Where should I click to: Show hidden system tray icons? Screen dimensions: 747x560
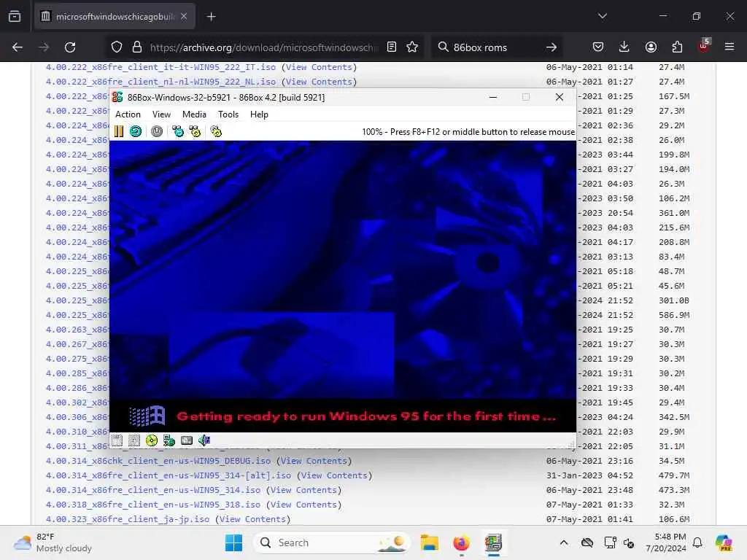click(564, 542)
